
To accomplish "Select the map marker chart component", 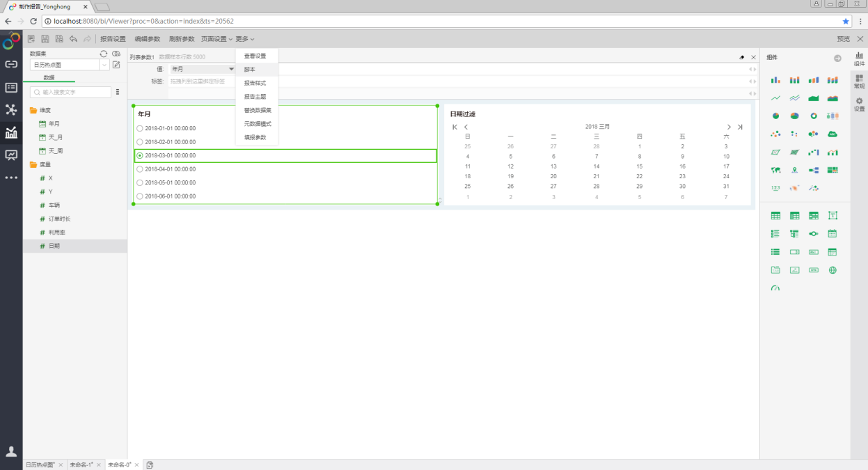I will click(x=794, y=170).
